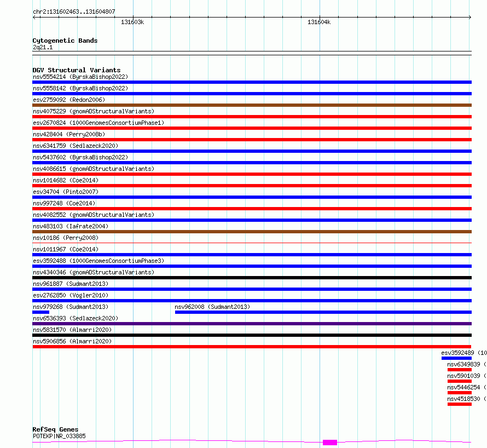Click the blue nsv962008 feature bar
487x448 pixels.
[x=323, y=312]
